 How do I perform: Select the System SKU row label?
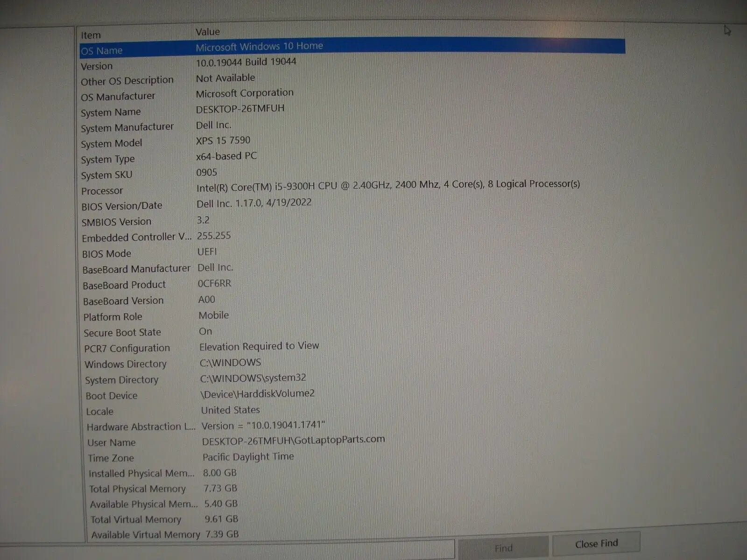(106, 175)
